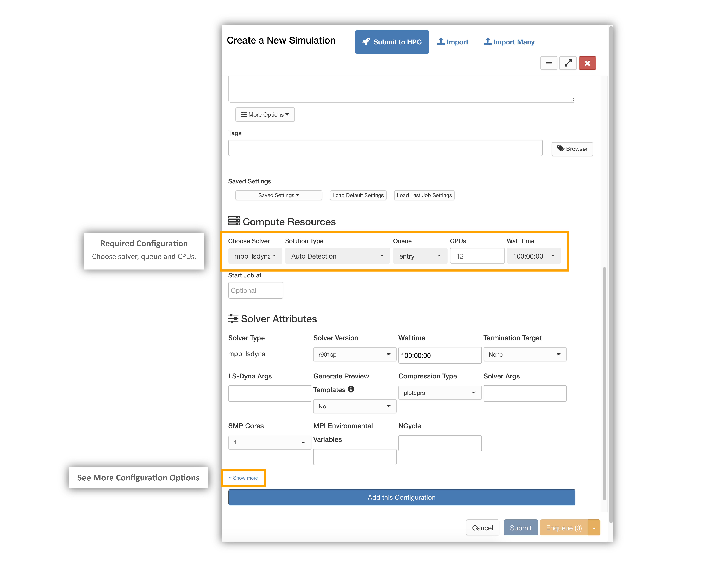Open the Choose Solver mpp_lsdyna dropdown
The image size is (728, 572).
255,256
